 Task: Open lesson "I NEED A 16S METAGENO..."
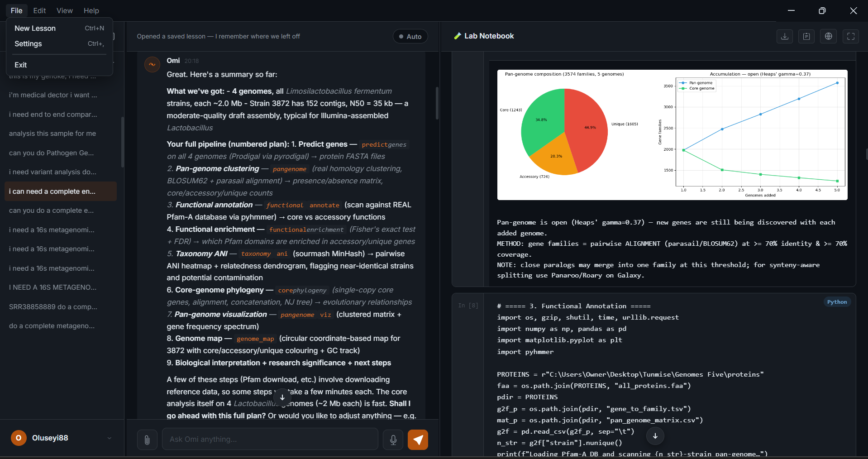[x=61, y=287]
